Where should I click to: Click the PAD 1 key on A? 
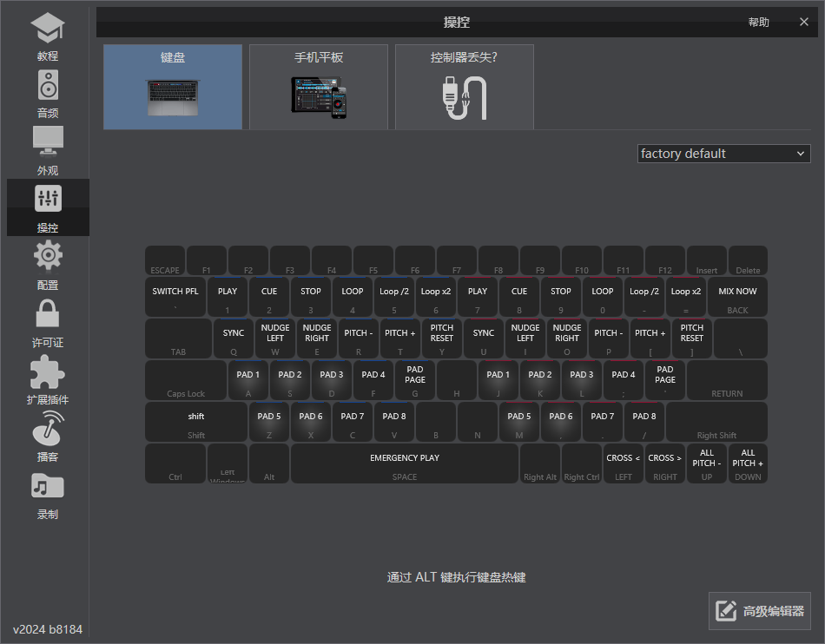click(247, 380)
